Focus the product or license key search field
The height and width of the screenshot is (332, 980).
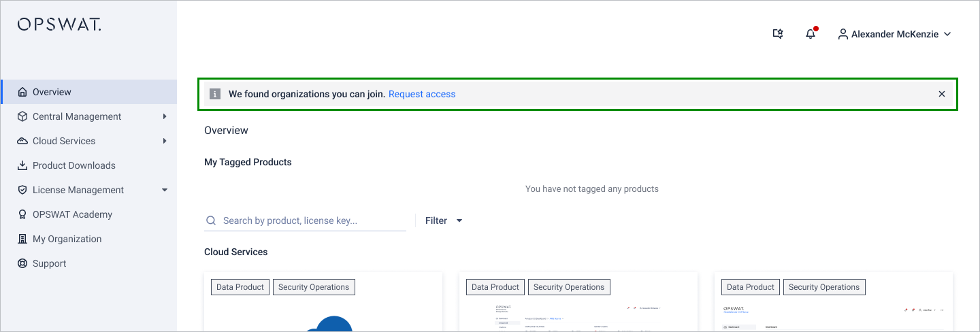(x=305, y=220)
